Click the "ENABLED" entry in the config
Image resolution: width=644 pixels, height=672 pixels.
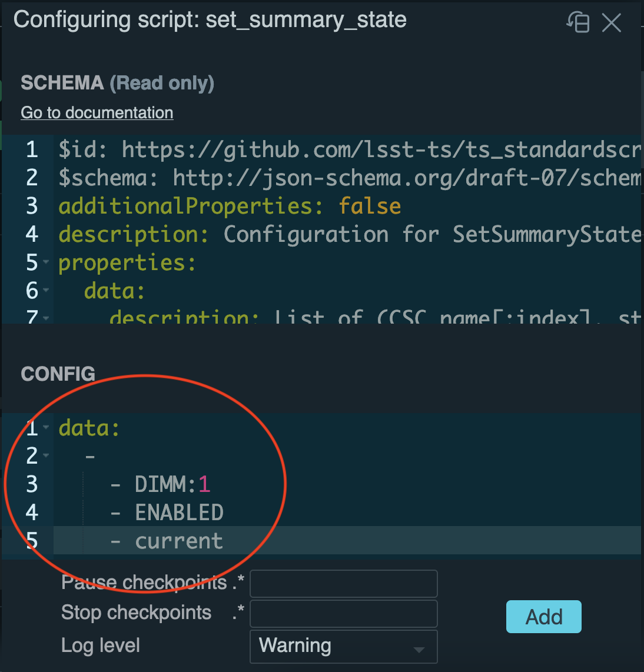pos(179,513)
